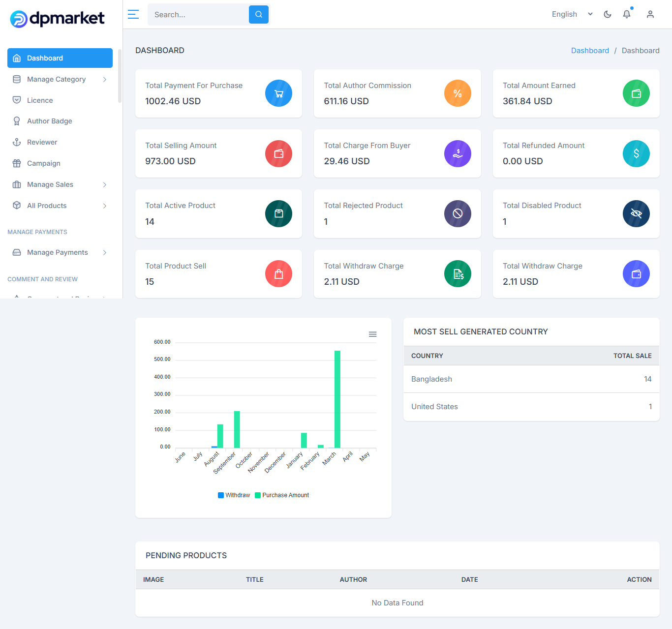The width and height of the screenshot is (672, 629).
Task: Expand Manage Category submenu
Action: click(x=60, y=79)
